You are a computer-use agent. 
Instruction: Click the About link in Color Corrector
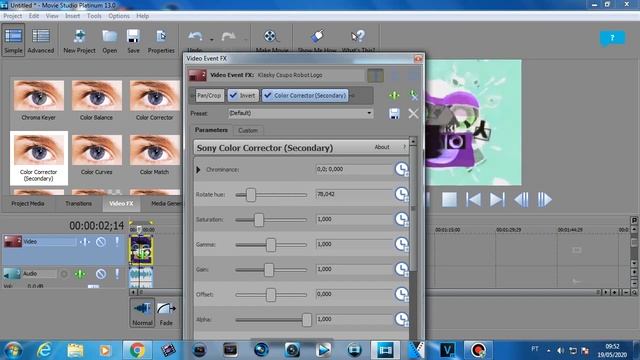382,147
